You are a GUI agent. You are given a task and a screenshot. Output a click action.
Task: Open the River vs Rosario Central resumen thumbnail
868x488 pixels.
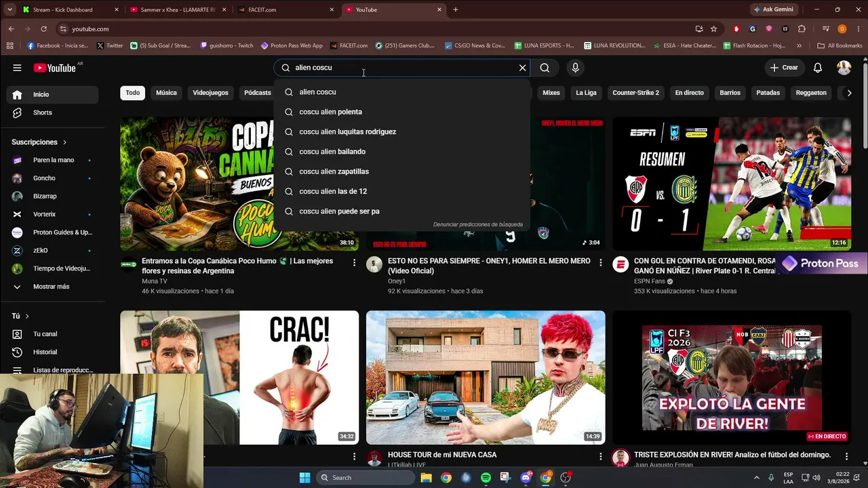point(732,184)
